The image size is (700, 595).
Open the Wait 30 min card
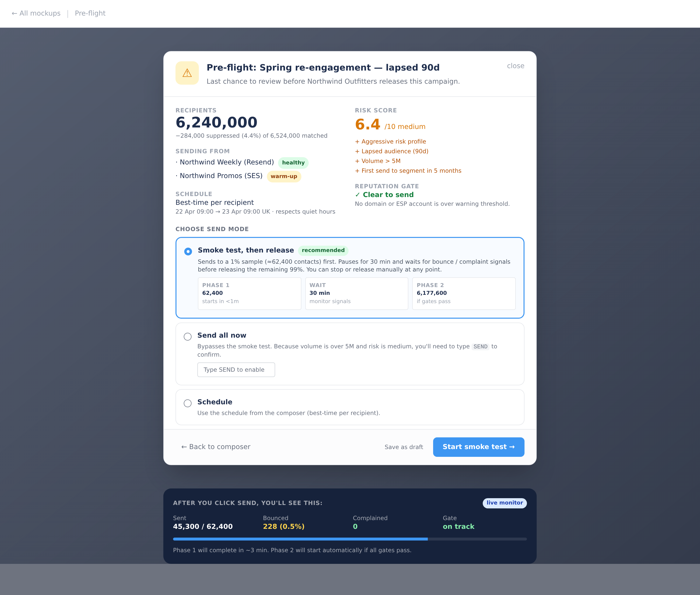(x=357, y=293)
